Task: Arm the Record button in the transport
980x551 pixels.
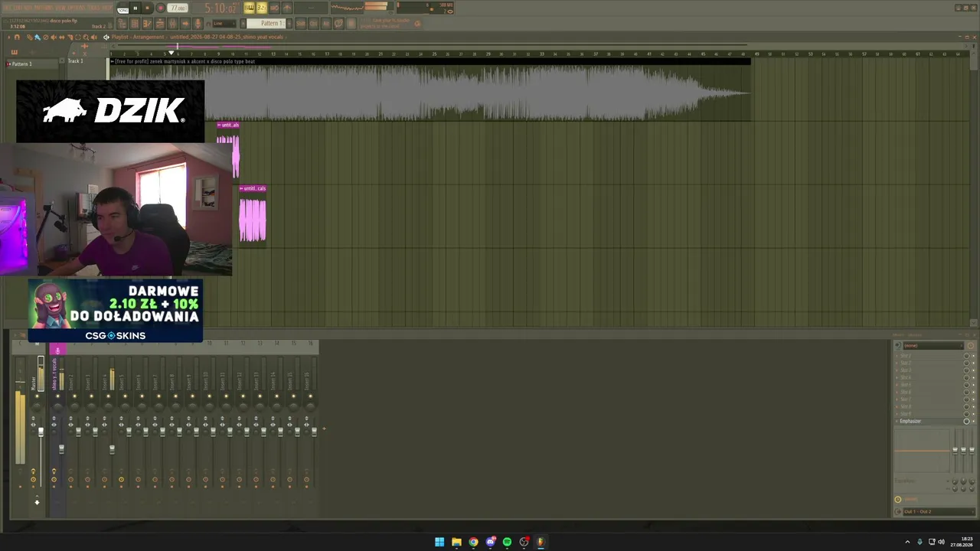Action: click(x=160, y=8)
